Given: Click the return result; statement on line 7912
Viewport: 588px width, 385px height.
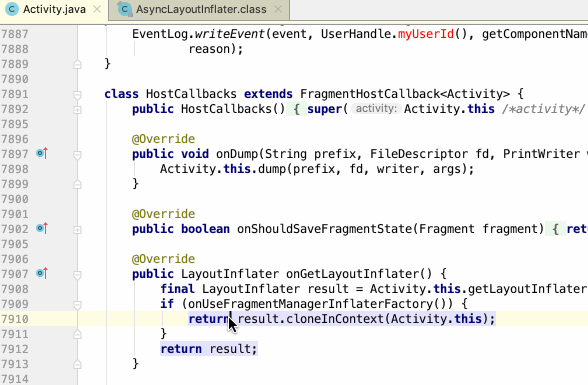Looking at the screenshot, I should 209,349.
